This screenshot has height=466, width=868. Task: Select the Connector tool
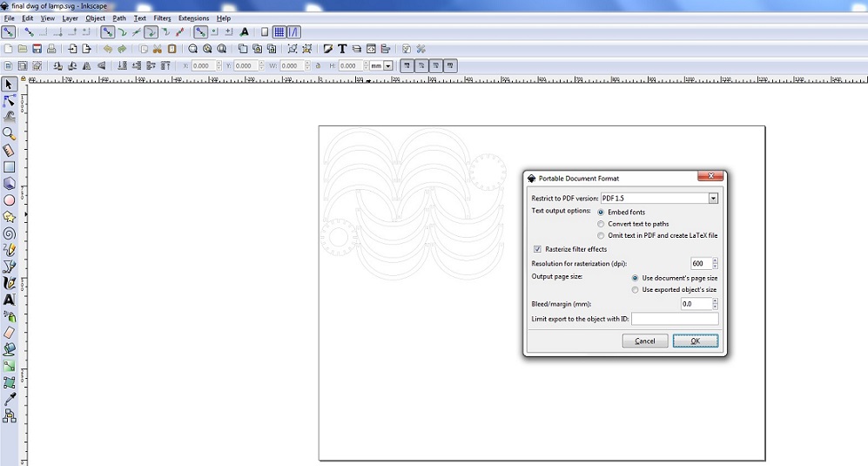[9, 415]
